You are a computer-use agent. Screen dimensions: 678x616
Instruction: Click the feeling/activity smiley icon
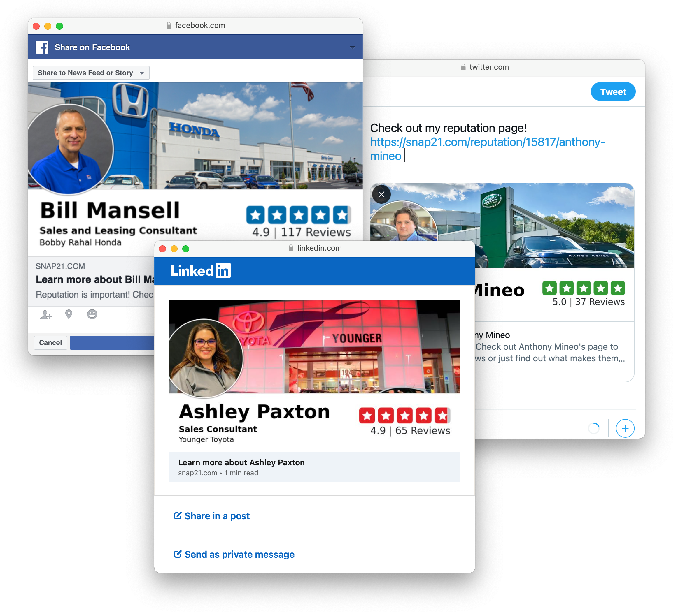point(92,314)
